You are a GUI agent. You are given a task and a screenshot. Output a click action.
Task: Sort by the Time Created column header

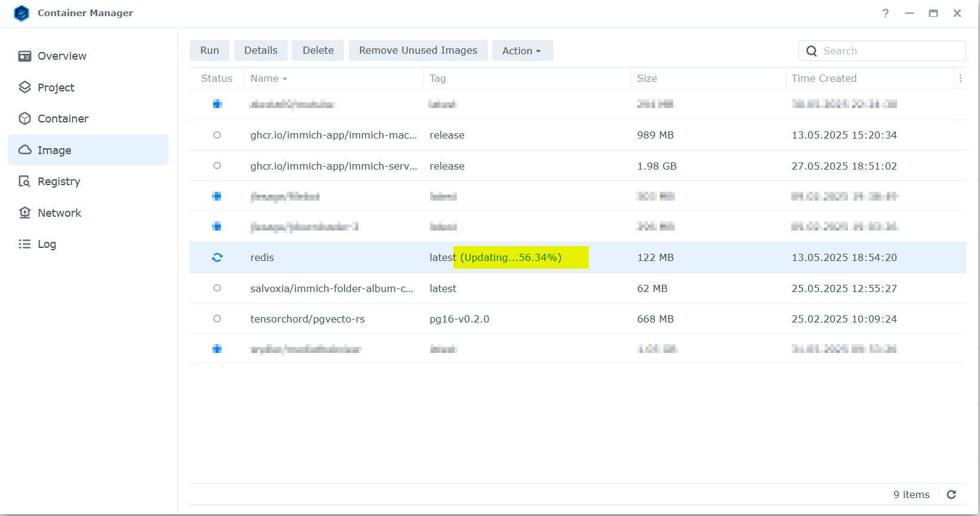[870, 78]
